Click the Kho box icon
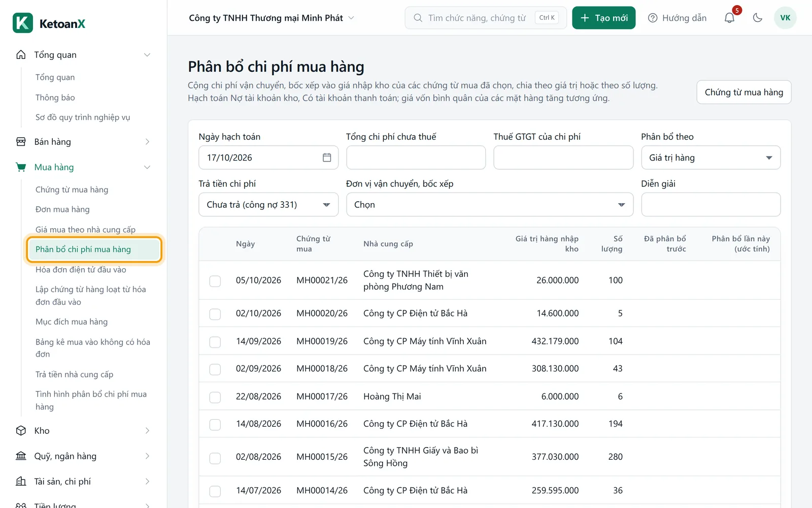This screenshot has height=508, width=812. click(21, 431)
